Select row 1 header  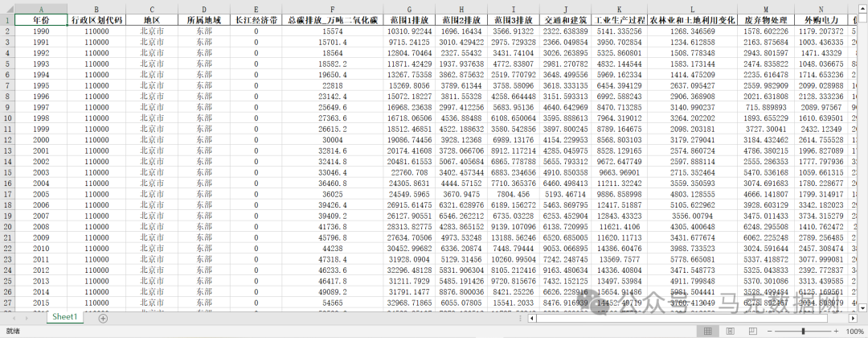[7, 20]
